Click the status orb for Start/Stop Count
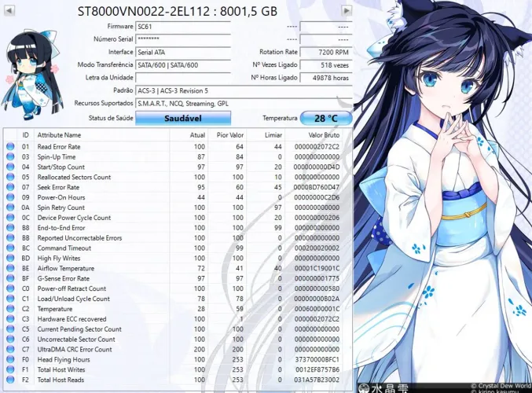 pyautogui.click(x=10, y=167)
